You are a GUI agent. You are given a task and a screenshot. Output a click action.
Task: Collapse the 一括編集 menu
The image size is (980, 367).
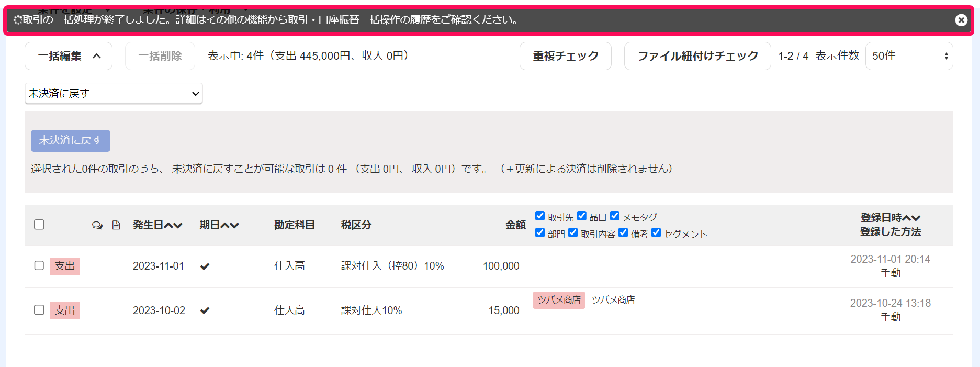coord(69,56)
